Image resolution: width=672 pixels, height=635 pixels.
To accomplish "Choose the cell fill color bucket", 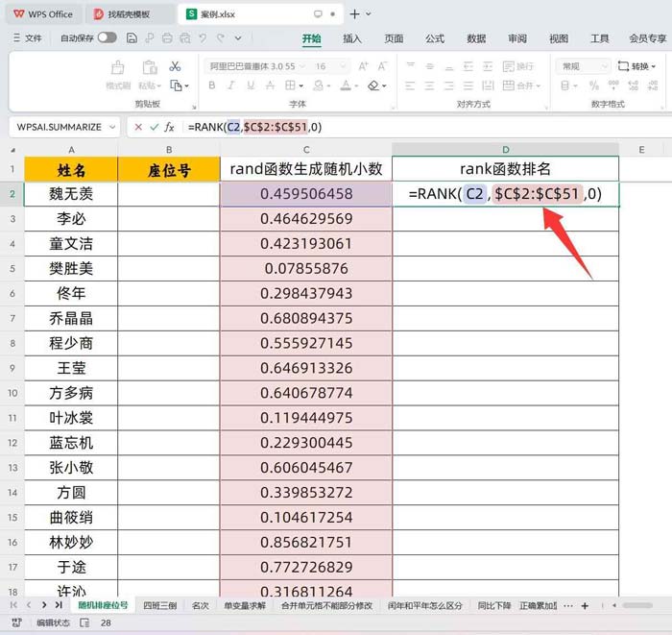I will (x=319, y=85).
